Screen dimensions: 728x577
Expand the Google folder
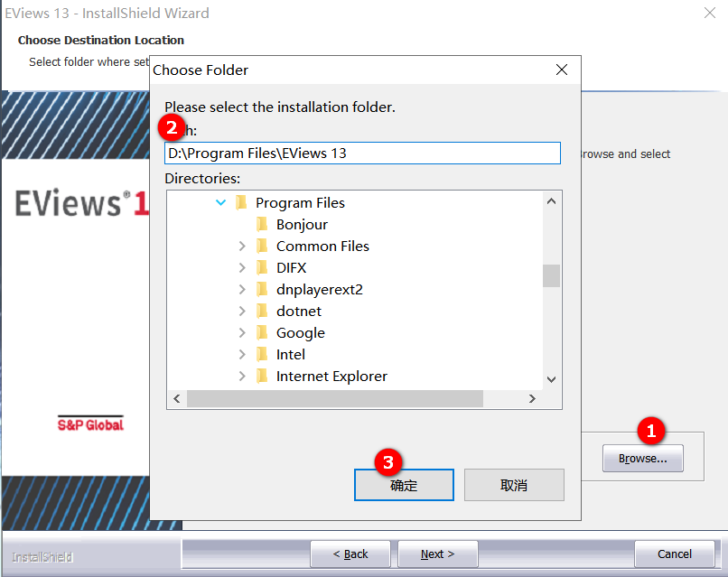coord(242,333)
